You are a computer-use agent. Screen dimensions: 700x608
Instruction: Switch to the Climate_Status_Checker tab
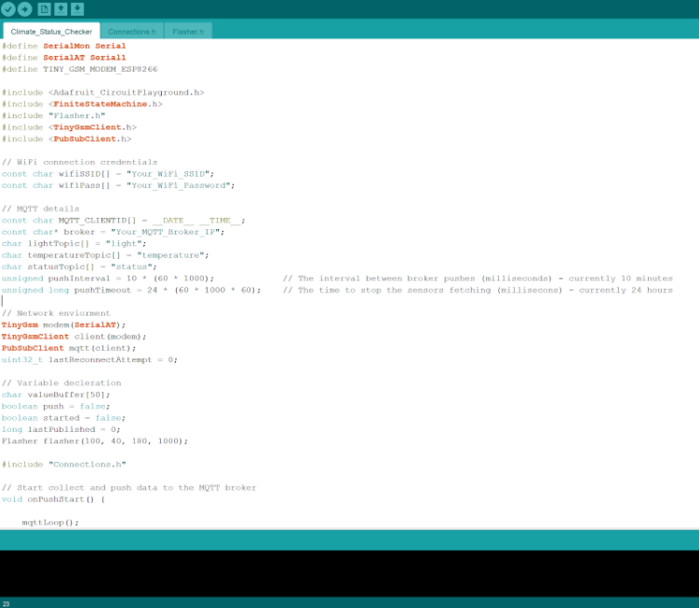[x=51, y=32]
